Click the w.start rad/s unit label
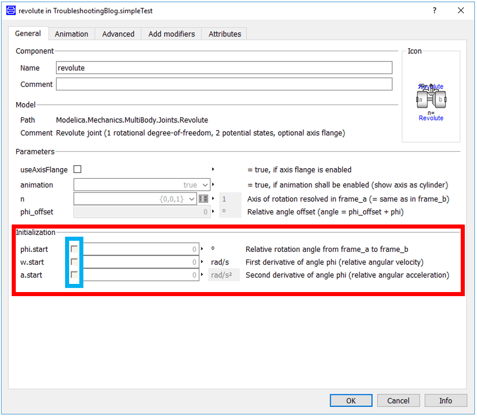This screenshot has height=417, width=477. 220,262
